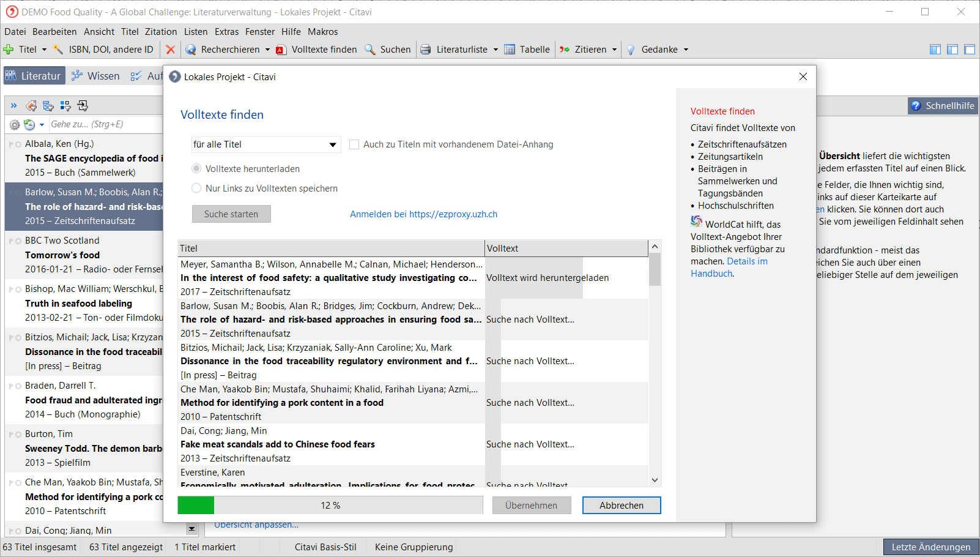Click the grouping squares icon in the list toolbar
The height and width of the screenshot is (557, 980).
[65, 106]
